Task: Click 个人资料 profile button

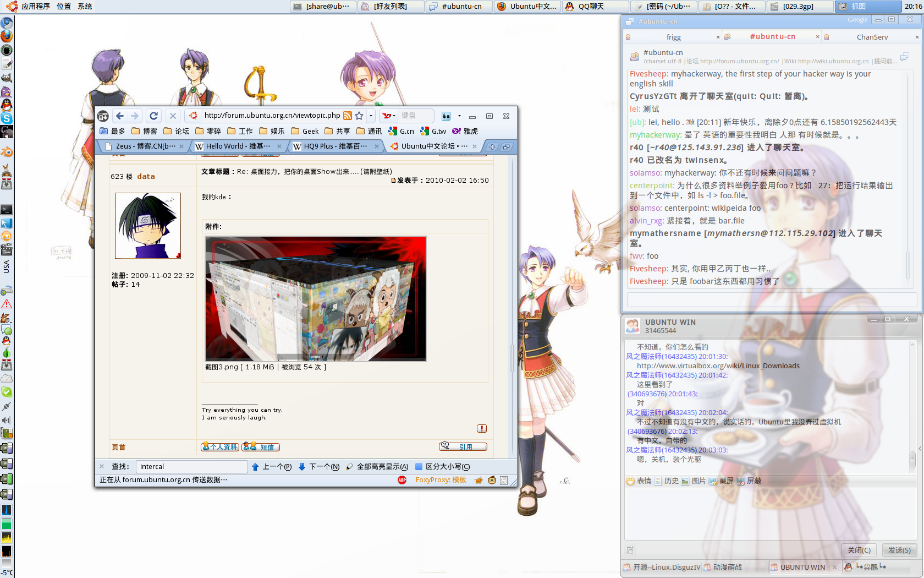Action: 220,447
